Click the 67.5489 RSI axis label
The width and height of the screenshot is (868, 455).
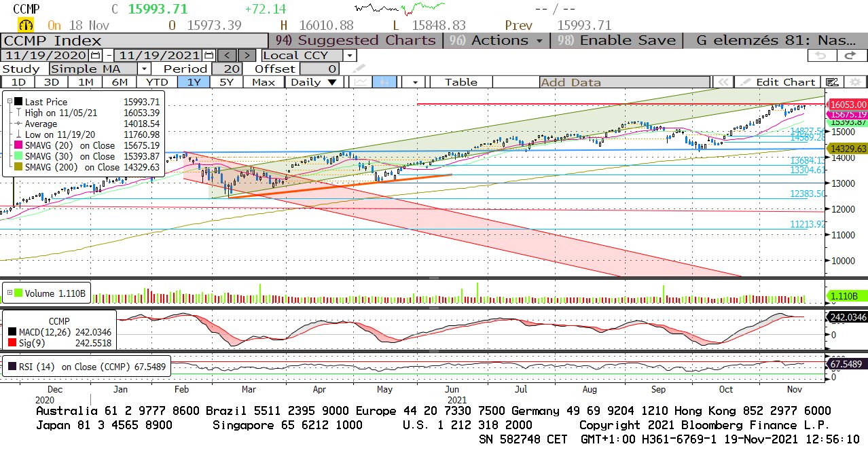click(x=847, y=365)
